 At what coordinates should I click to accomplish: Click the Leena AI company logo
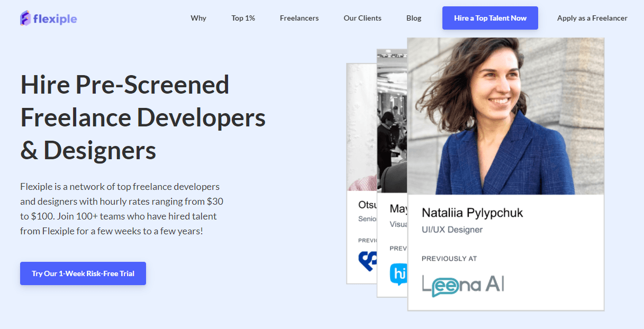pyautogui.click(x=463, y=286)
